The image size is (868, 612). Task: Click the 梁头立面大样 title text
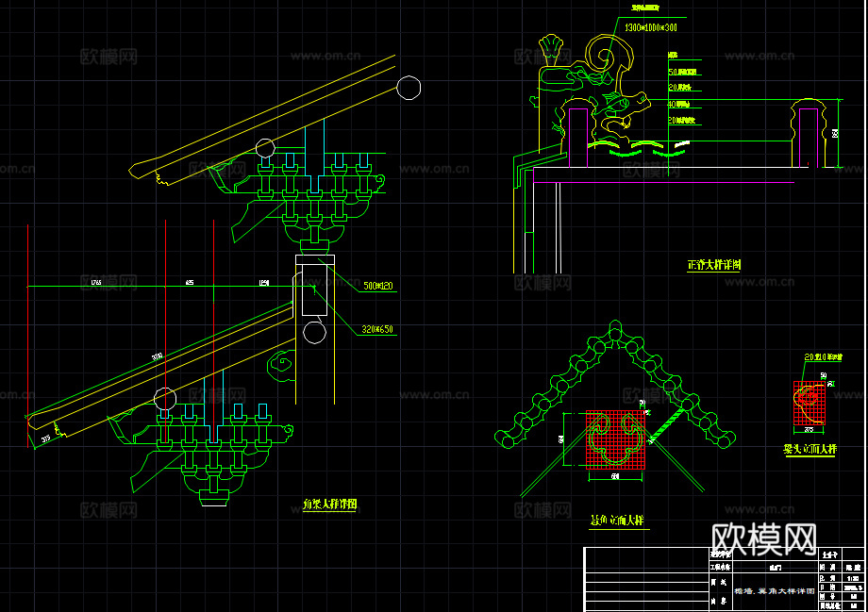coord(810,449)
